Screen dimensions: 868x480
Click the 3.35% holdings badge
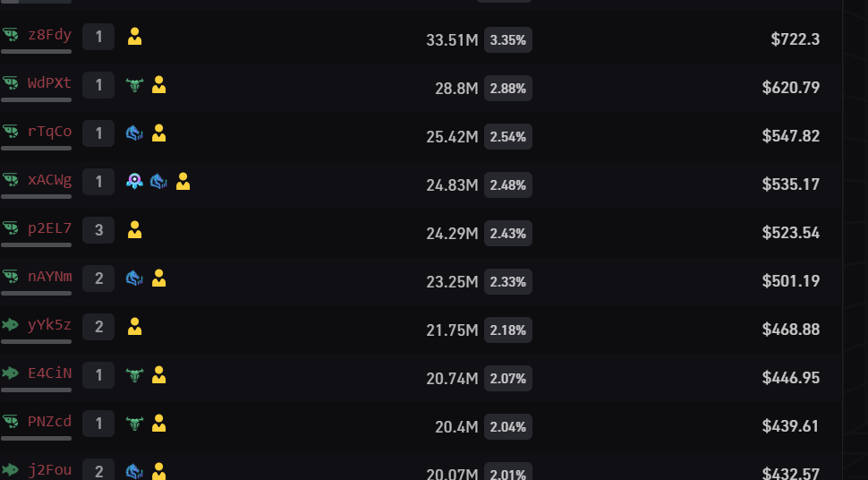click(x=508, y=40)
